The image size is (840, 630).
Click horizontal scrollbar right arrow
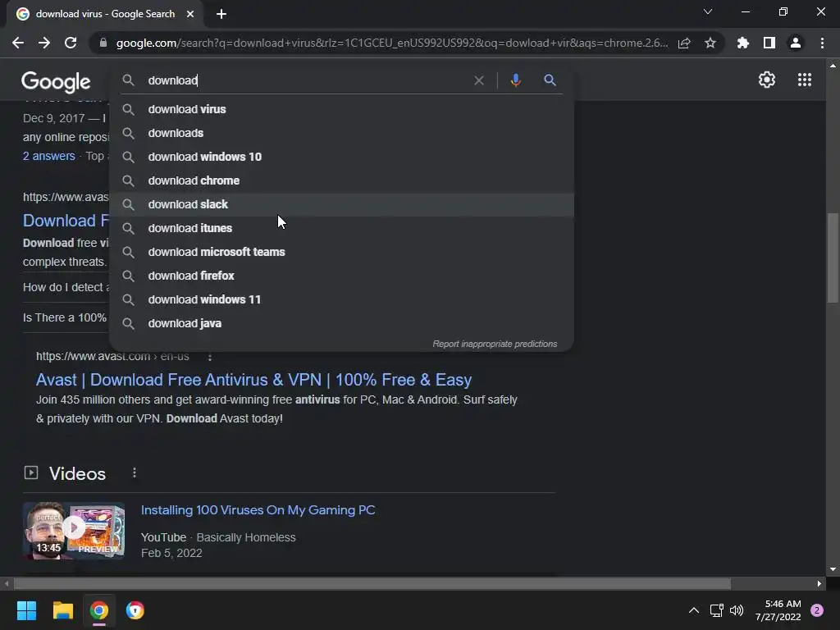click(x=819, y=583)
